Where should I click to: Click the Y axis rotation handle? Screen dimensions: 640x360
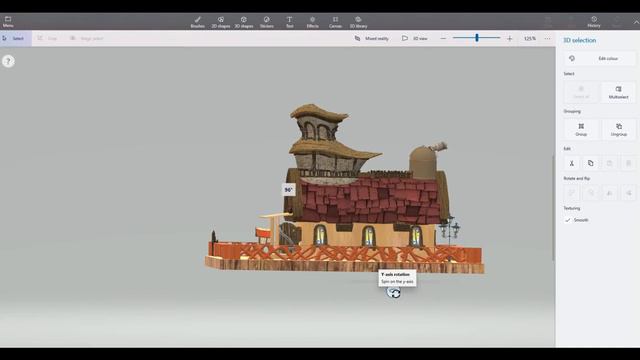[394, 293]
